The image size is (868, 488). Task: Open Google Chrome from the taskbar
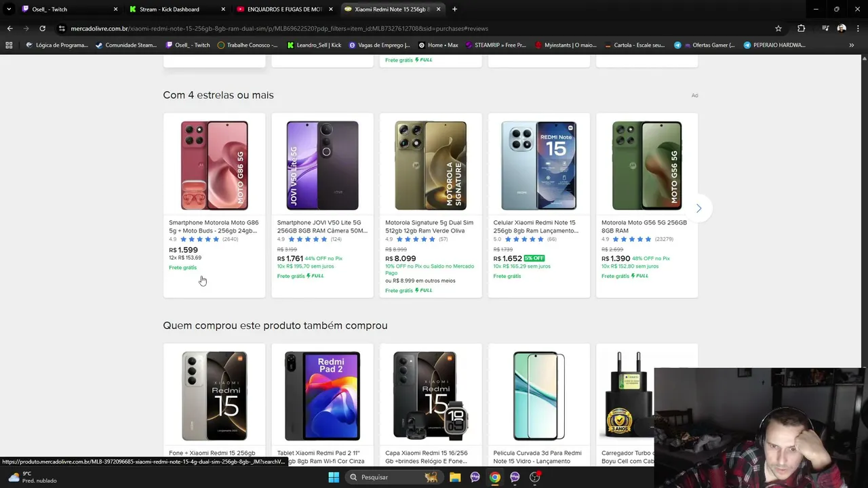click(x=495, y=477)
